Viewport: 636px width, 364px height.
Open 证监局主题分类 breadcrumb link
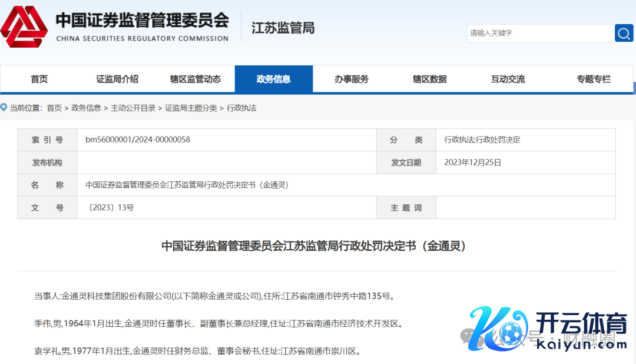(191, 108)
